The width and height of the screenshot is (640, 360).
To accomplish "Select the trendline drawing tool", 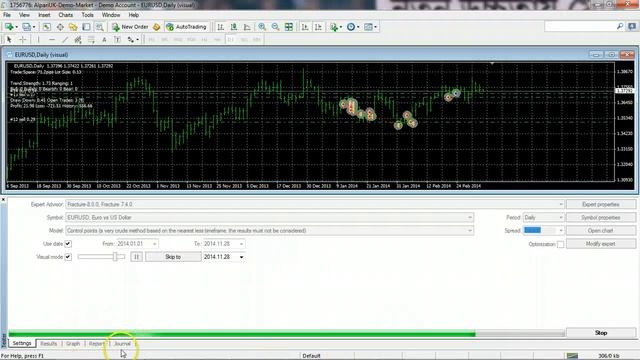I will pos(65,40).
